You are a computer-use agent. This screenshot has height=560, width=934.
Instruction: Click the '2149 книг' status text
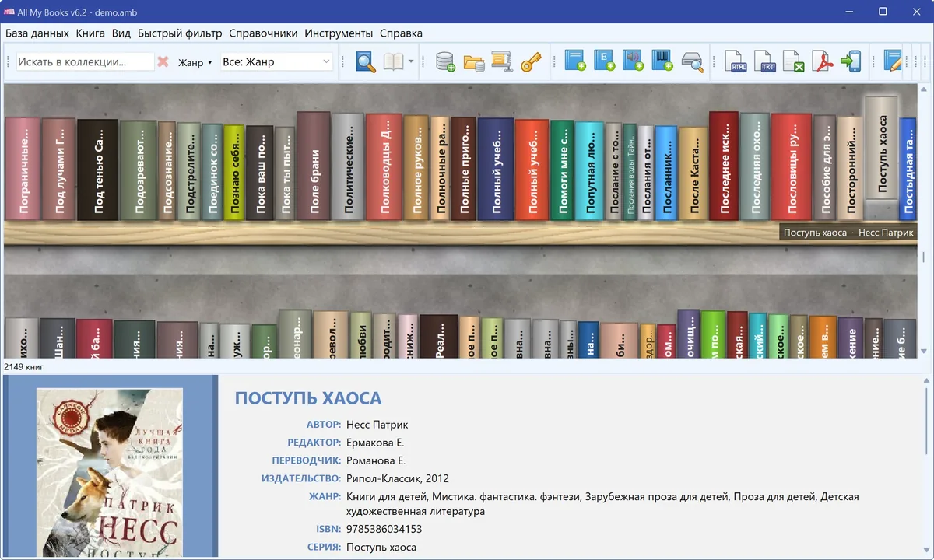[x=23, y=366]
